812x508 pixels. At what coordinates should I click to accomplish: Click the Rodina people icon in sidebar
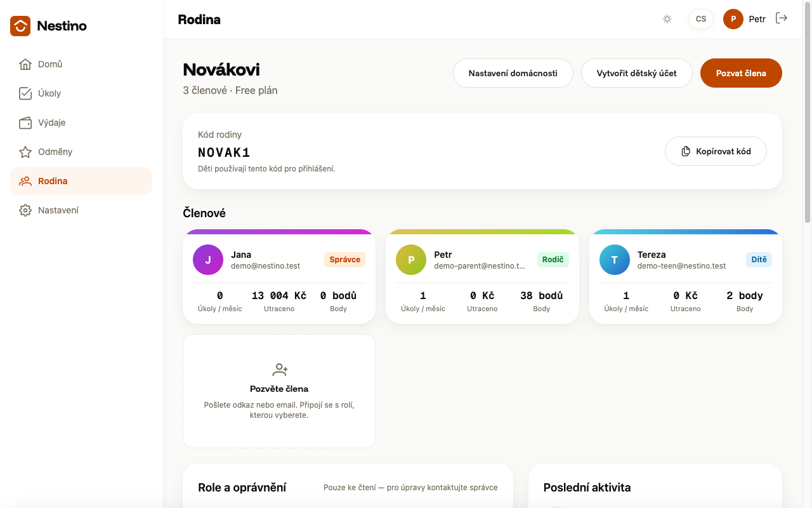coord(25,181)
